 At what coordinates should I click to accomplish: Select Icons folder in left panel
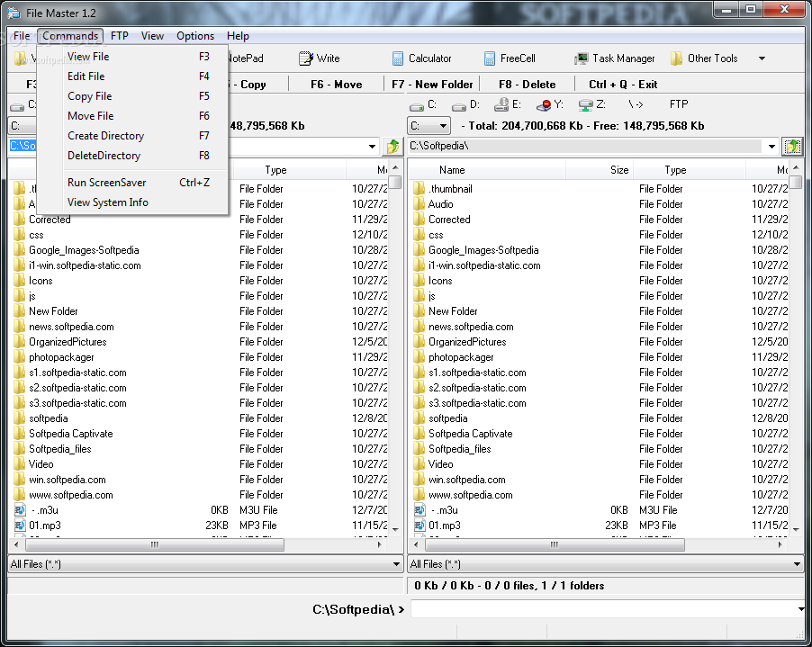pyautogui.click(x=41, y=281)
